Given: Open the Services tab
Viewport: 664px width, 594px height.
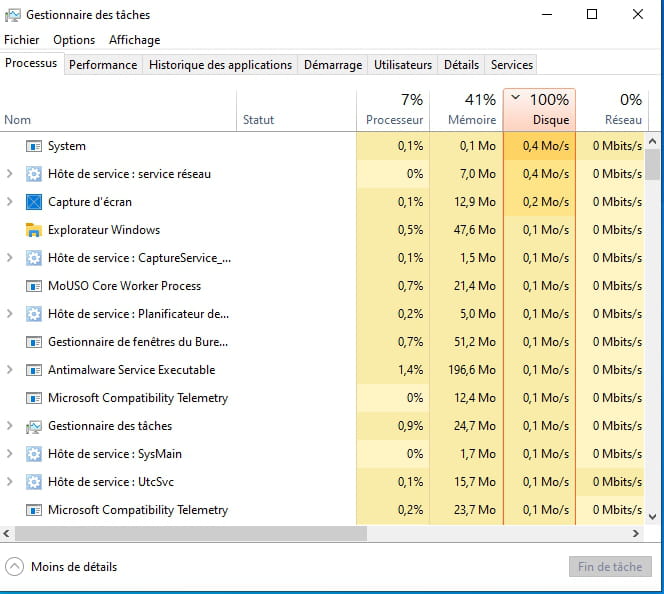Looking at the screenshot, I should [512, 65].
